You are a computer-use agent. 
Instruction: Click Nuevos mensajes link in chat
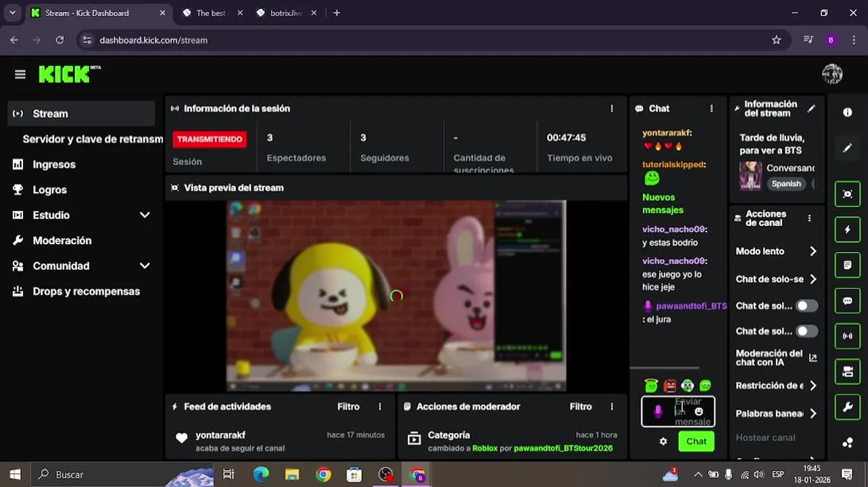662,204
